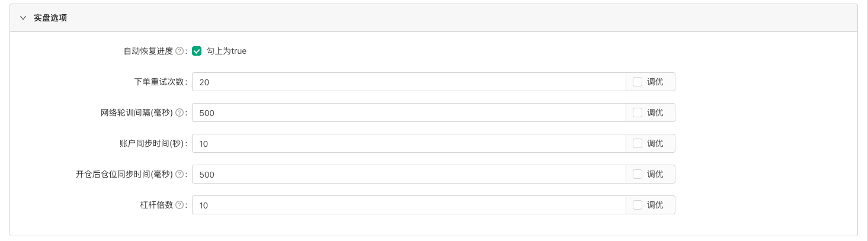This screenshot has width=868, height=241.
Task: Tick 调优 checkbox in 网络轮训间隔 row
Action: [x=638, y=113]
